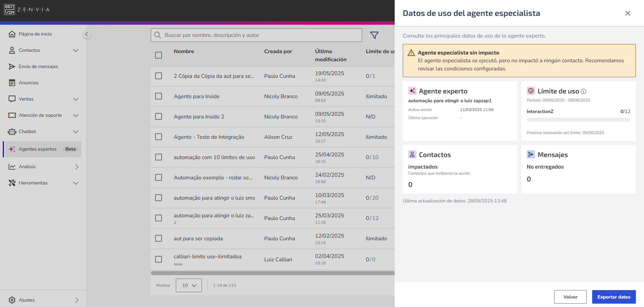This screenshot has height=307, width=644.
Task: Open the Mostrar rows-per-page dropdown
Action: coord(189,285)
